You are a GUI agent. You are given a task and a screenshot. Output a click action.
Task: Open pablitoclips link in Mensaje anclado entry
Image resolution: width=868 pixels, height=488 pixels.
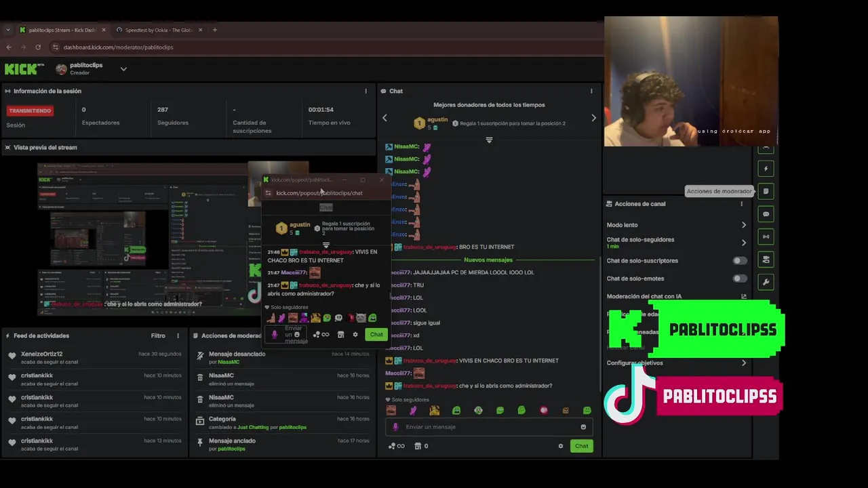(232, 449)
